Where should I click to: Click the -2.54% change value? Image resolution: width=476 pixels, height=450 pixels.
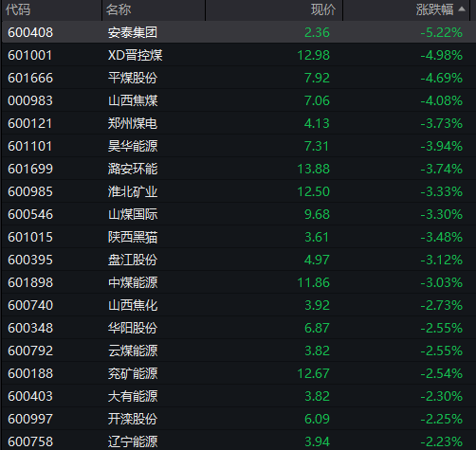click(x=442, y=373)
